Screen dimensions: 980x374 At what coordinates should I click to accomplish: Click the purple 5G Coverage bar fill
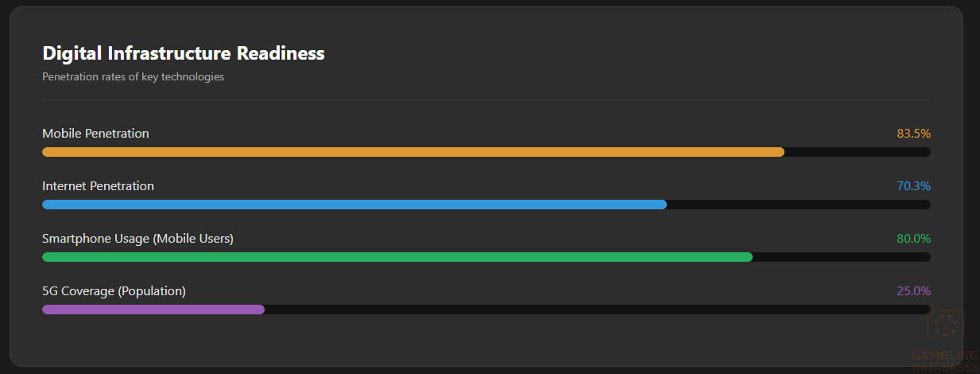[153, 310]
